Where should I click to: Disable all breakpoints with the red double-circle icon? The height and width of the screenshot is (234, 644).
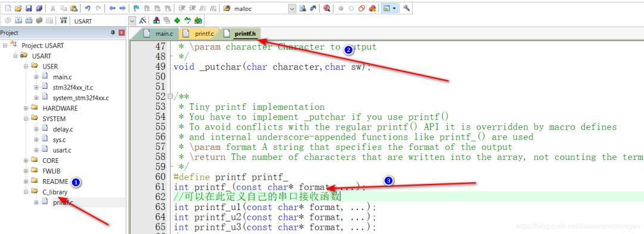coord(361,8)
